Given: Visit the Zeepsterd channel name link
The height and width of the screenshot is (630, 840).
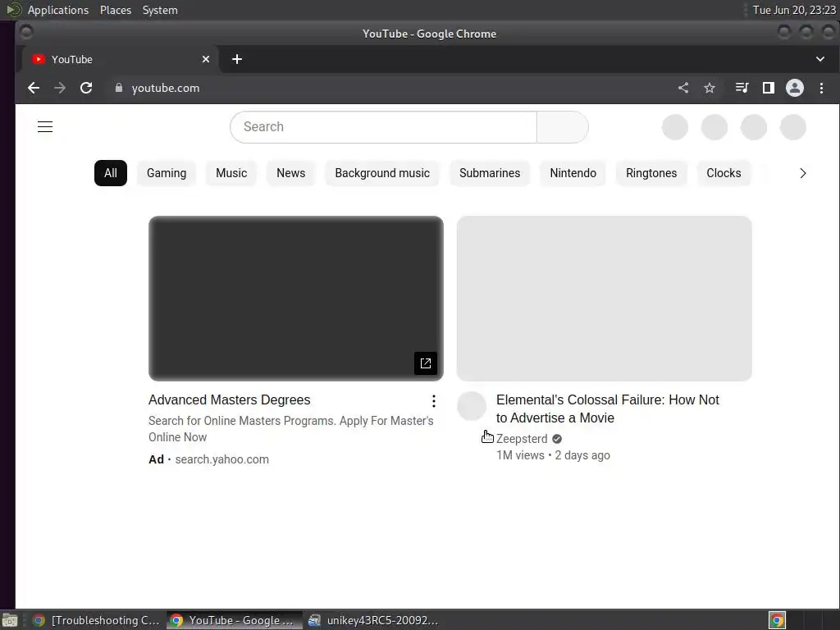Looking at the screenshot, I should tap(522, 439).
